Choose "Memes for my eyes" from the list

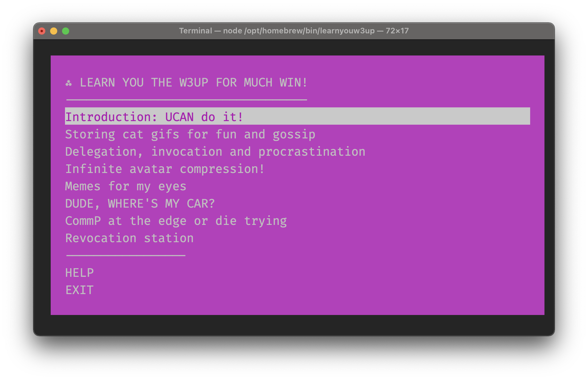coord(126,186)
